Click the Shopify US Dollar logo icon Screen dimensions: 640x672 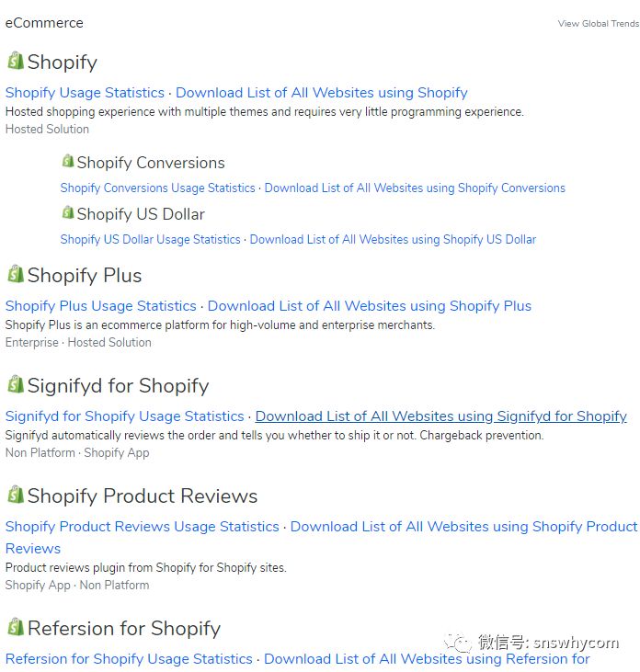(x=67, y=212)
